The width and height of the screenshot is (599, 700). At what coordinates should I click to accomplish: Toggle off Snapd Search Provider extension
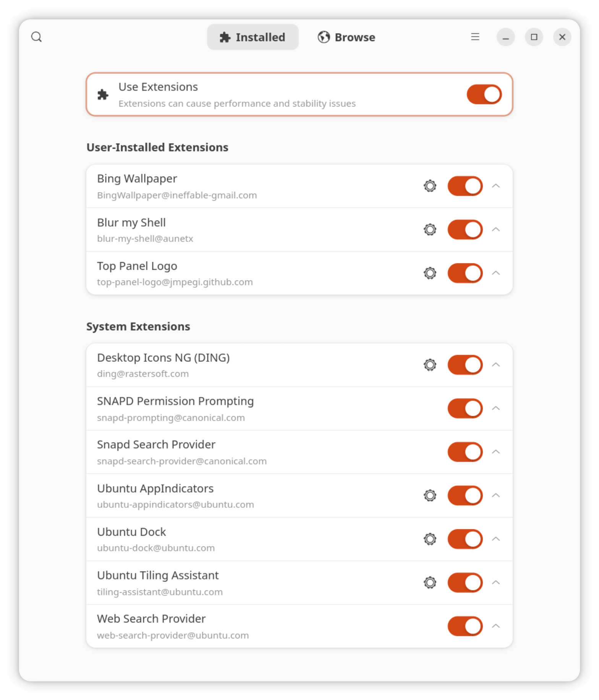(465, 452)
